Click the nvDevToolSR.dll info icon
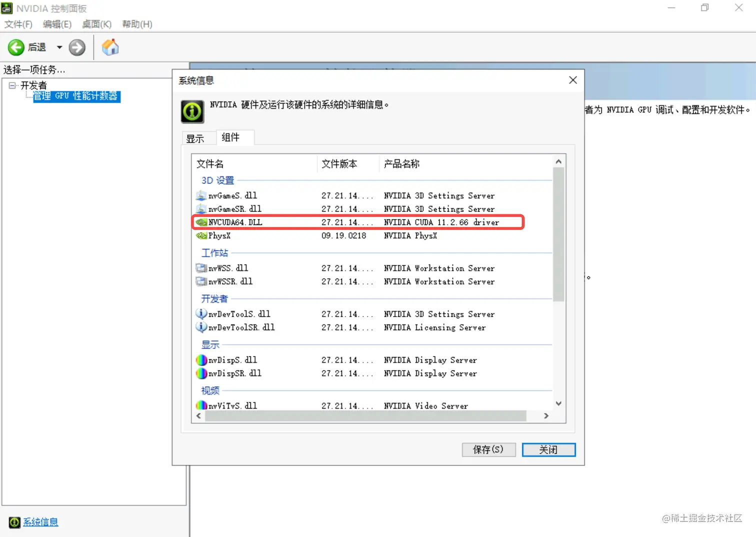This screenshot has height=537, width=756. pyautogui.click(x=201, y=327)
